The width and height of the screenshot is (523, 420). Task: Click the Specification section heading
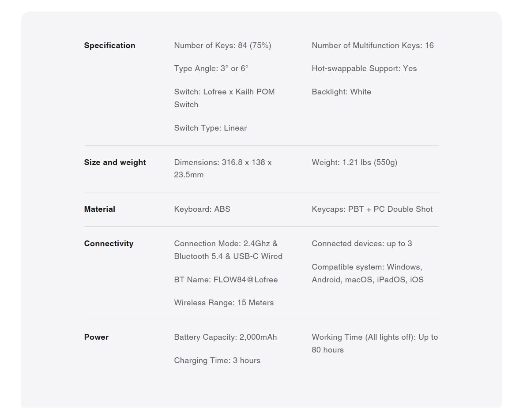point(109,45)
